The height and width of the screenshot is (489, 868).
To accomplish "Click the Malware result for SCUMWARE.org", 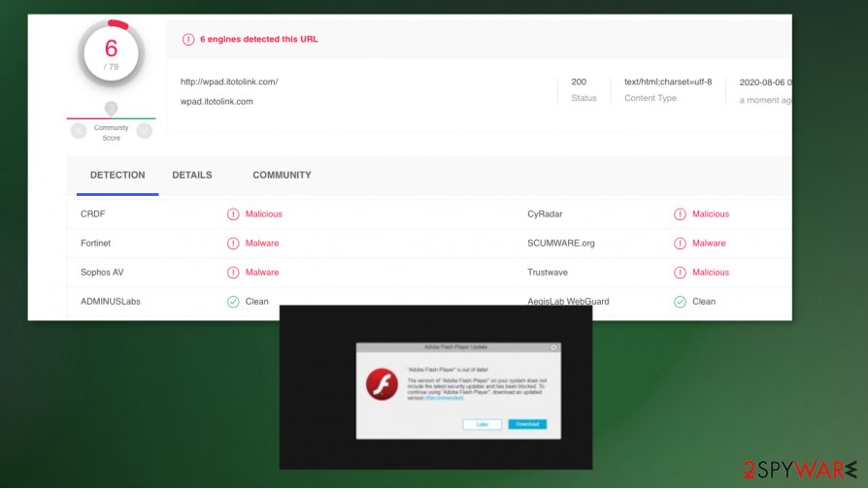I will (x=709, y=244).
